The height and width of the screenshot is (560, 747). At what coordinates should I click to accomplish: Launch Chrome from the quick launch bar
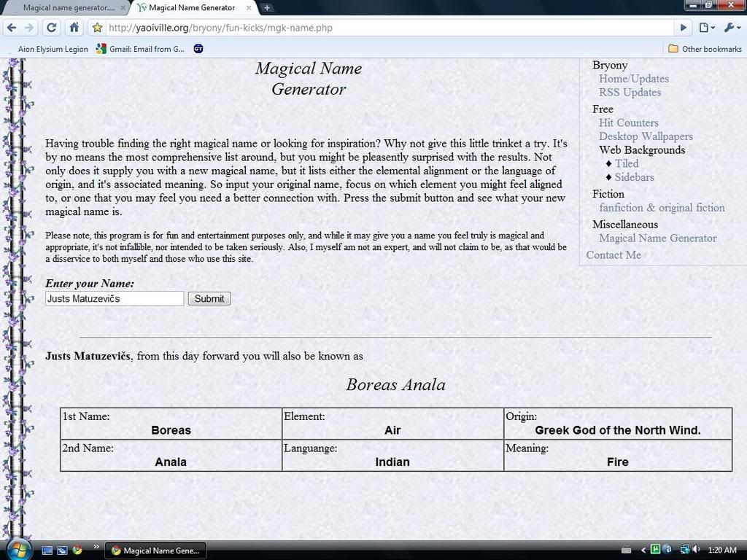pyautogui.click(x=77, y=551)
